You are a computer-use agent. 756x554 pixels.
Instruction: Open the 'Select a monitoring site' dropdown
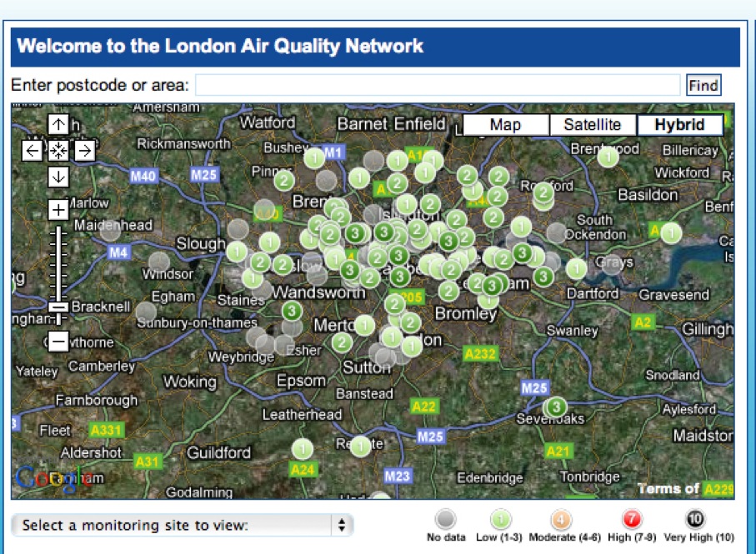tap(183, 526)
